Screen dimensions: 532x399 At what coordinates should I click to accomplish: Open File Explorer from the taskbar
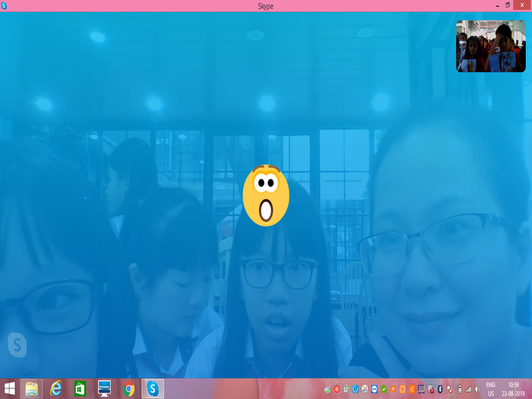click(x=32, y=388)
